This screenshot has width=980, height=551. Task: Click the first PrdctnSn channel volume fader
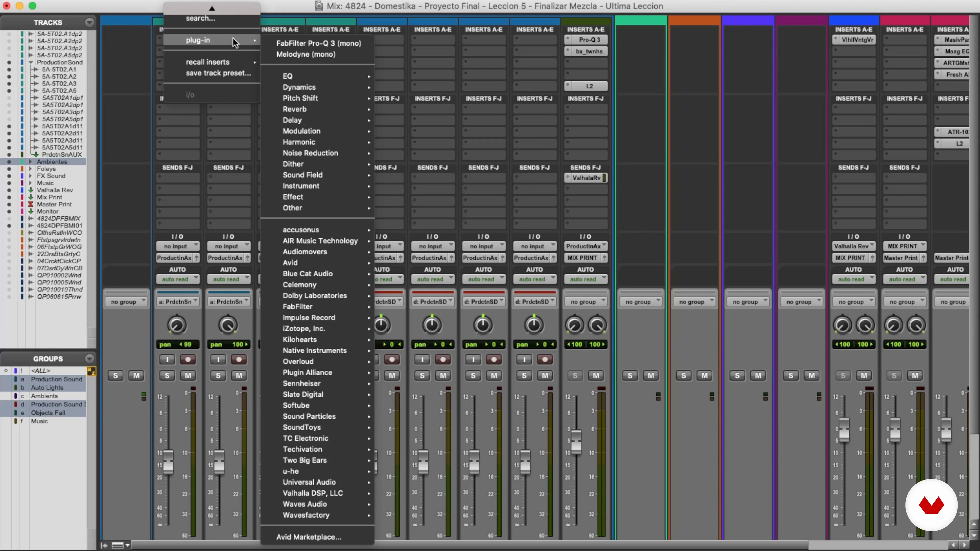point(168,462)
